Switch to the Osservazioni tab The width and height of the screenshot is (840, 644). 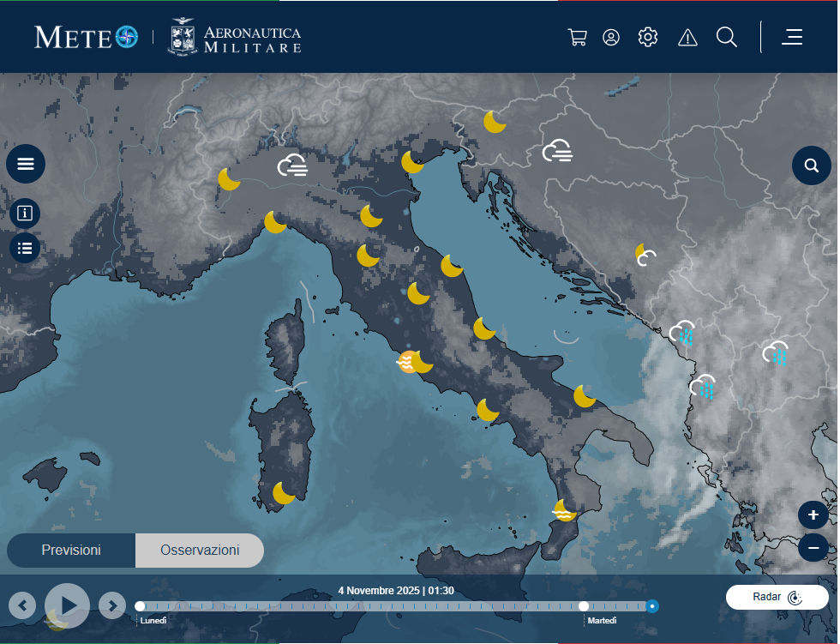point(200,551)
